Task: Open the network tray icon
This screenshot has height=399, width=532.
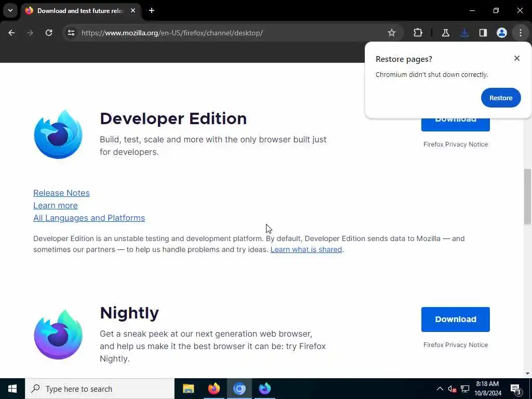Action: pyautogui.click(x=465, y=389)
